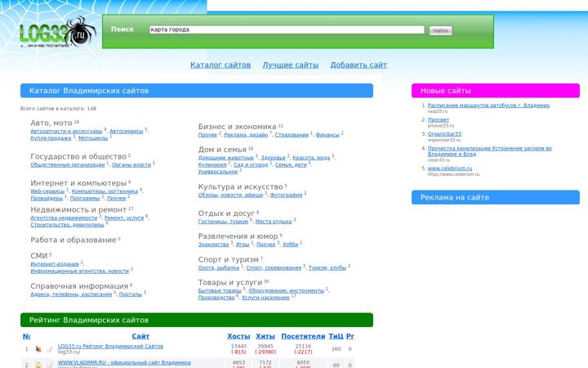The width and height of the screenshot is (588, 368).
Task: Open the Места отдыха link
Action: 274,222
